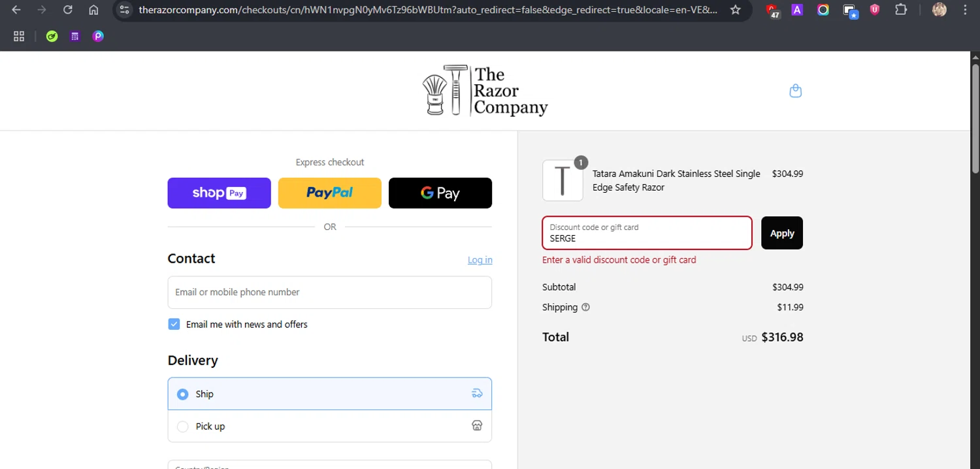The image size is (980, 469).
Task: Click the Express checkout label
Action: coord(330,162)
